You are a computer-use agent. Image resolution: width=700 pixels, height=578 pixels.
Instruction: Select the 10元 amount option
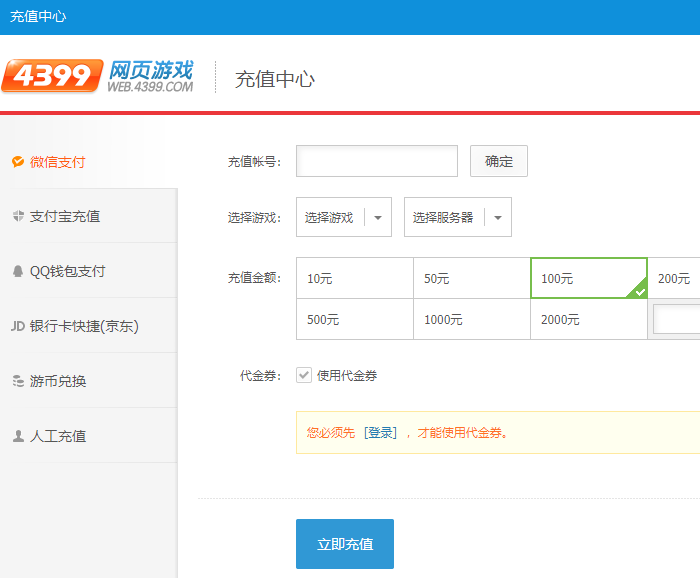[x=355, y=278]
